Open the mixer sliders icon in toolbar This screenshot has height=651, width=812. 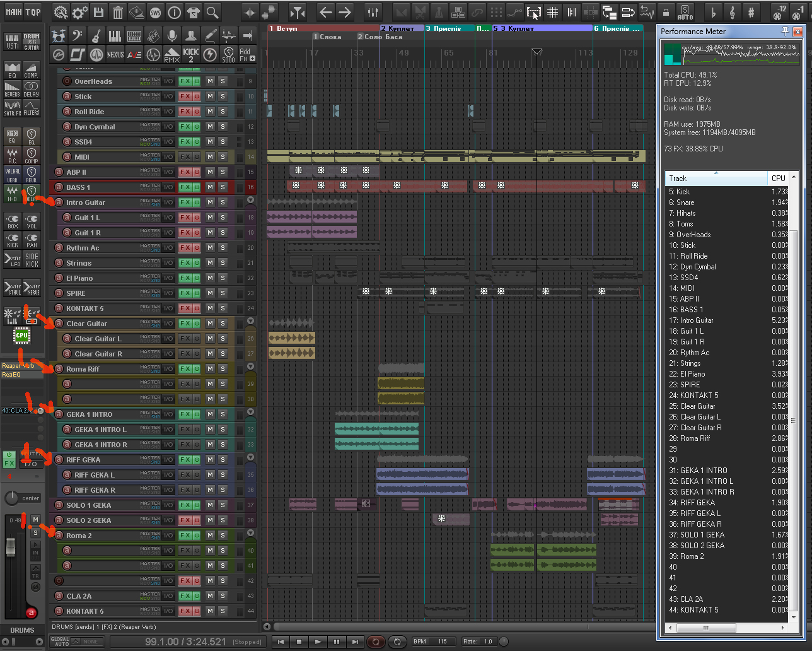(x=373, y=12)
